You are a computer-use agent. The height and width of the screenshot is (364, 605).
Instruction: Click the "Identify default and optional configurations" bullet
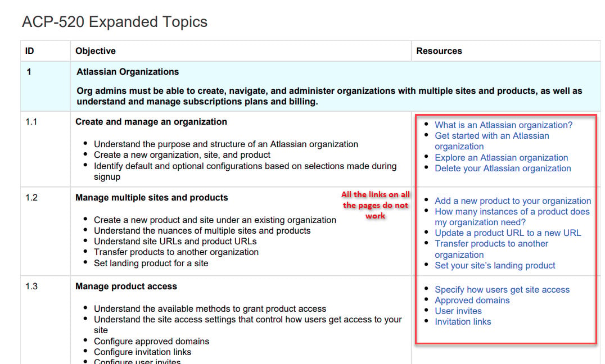click(x=245, y=171)
